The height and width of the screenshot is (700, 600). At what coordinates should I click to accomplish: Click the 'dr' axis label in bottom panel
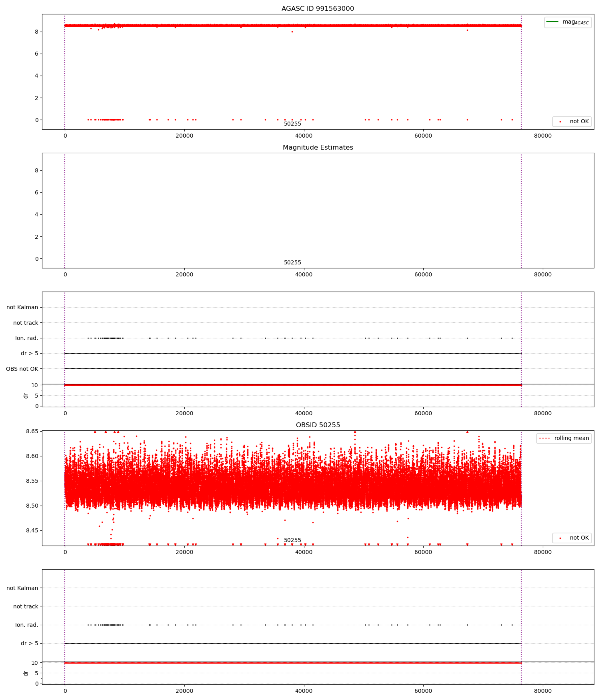point(26,673)
